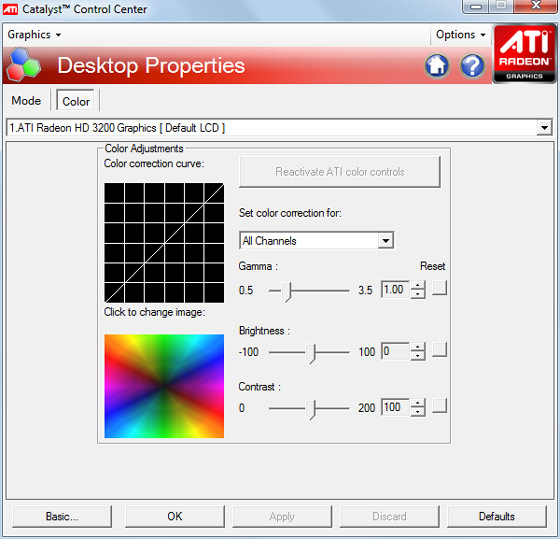Click the Basic... button
The image size is (560, 539).
click(x=62, y=516)
